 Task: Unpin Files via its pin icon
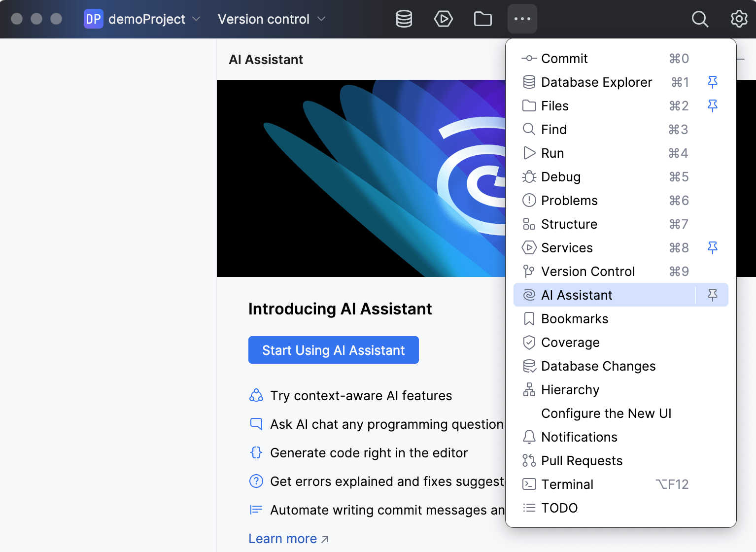pos(713,105)
